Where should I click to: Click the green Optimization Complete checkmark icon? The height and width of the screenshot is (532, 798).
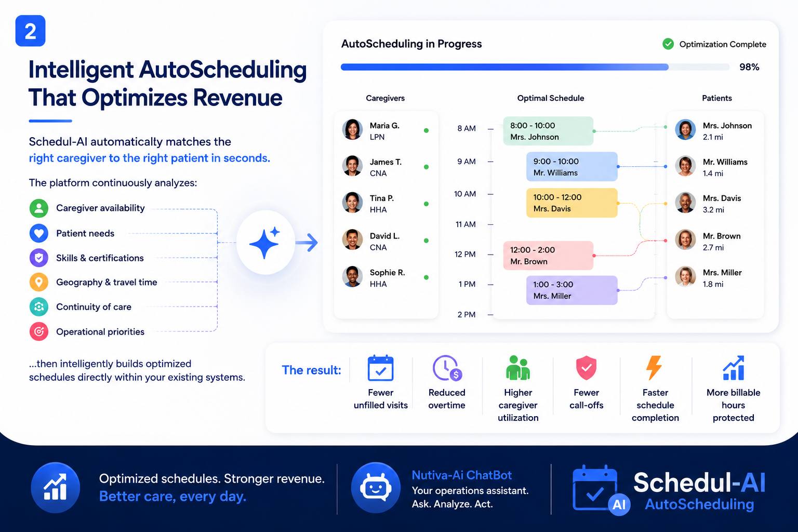668,44
